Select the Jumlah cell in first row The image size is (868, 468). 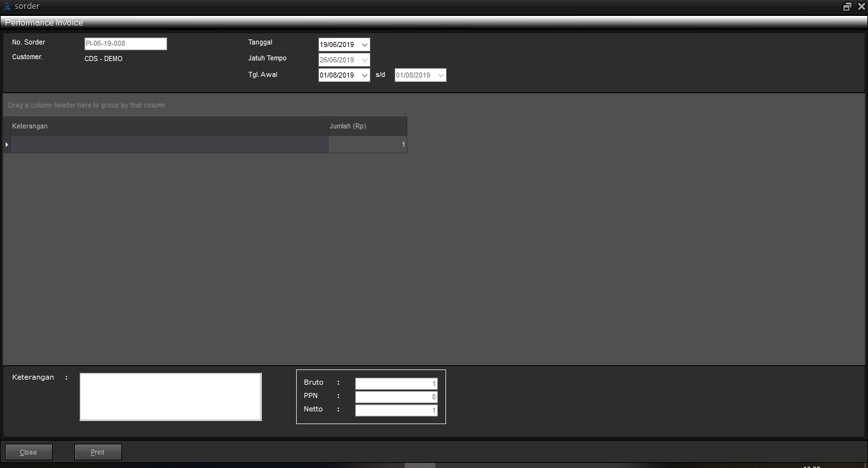coord(367,145)
